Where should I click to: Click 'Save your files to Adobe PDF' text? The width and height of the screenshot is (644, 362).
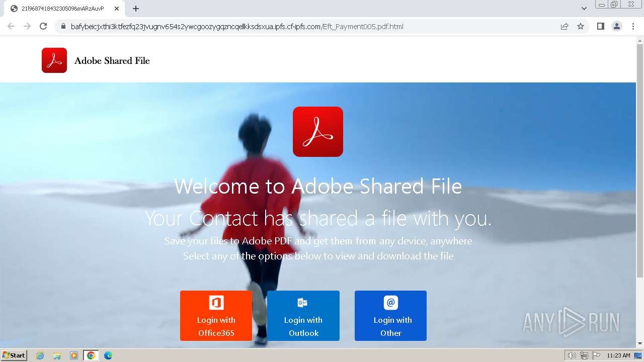click(x=318, y=241)
